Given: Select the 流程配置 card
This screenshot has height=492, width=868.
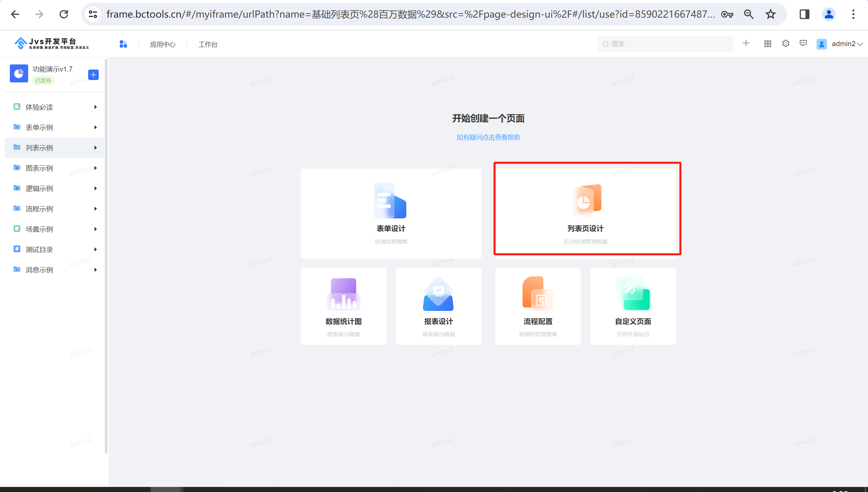Looking at the screenshot, I should (x=538, y=306).
